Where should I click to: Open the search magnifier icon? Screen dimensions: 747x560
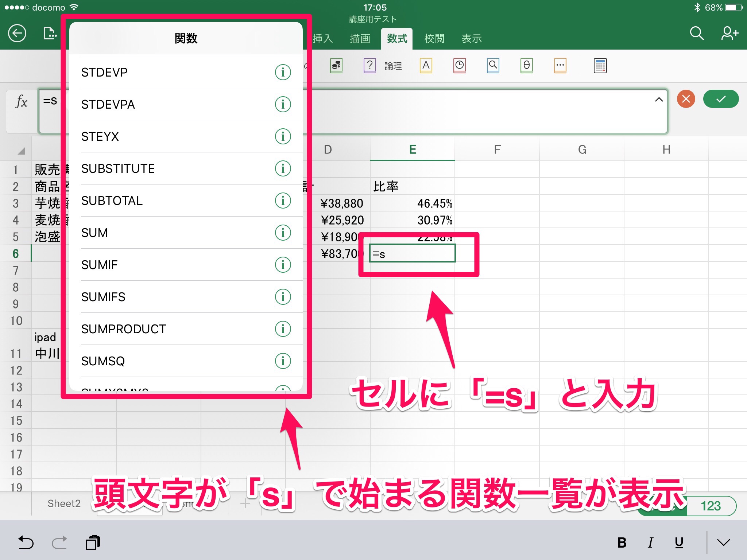(696, 34)
